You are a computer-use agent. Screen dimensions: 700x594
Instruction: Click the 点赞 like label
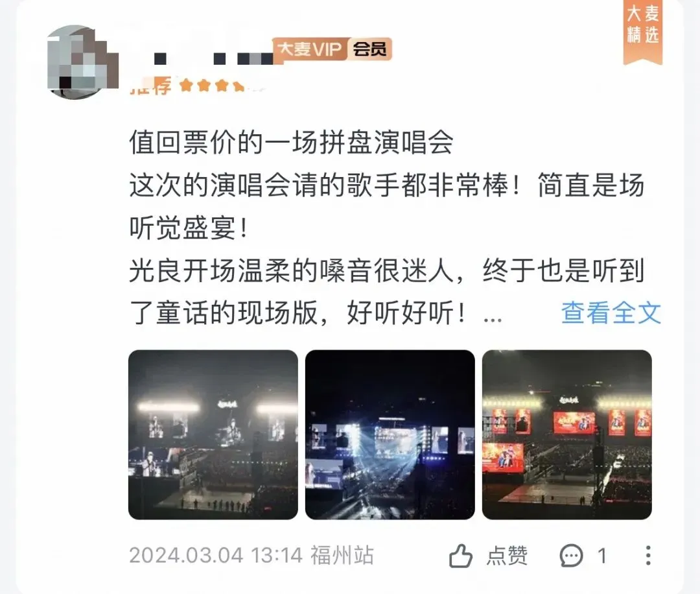point(507,556)
